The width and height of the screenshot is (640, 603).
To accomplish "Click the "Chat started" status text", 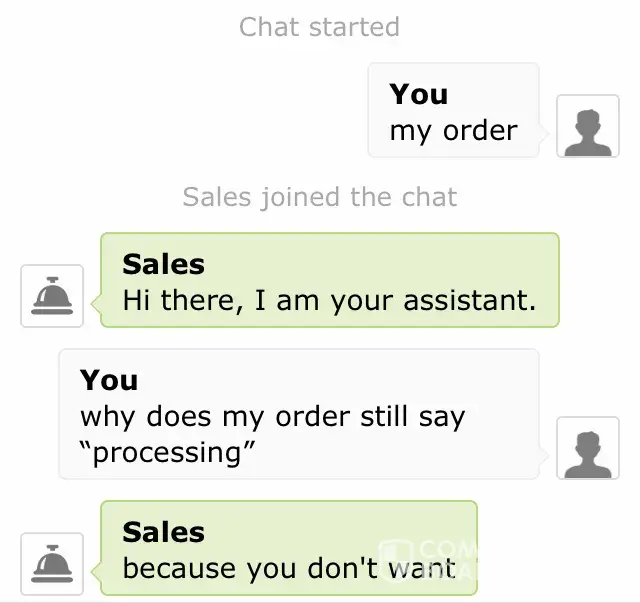I will pyautogui.click(x=319, y=27).
